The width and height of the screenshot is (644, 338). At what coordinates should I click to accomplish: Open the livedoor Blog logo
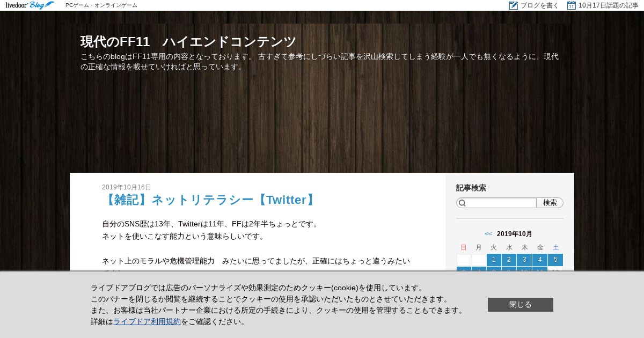[x=30, y=5]
